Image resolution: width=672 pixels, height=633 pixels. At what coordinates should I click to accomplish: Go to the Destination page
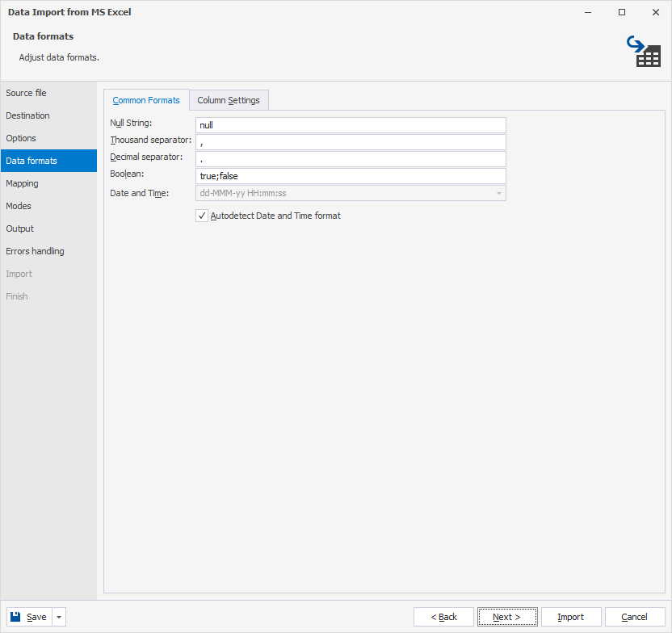[48, 115]
